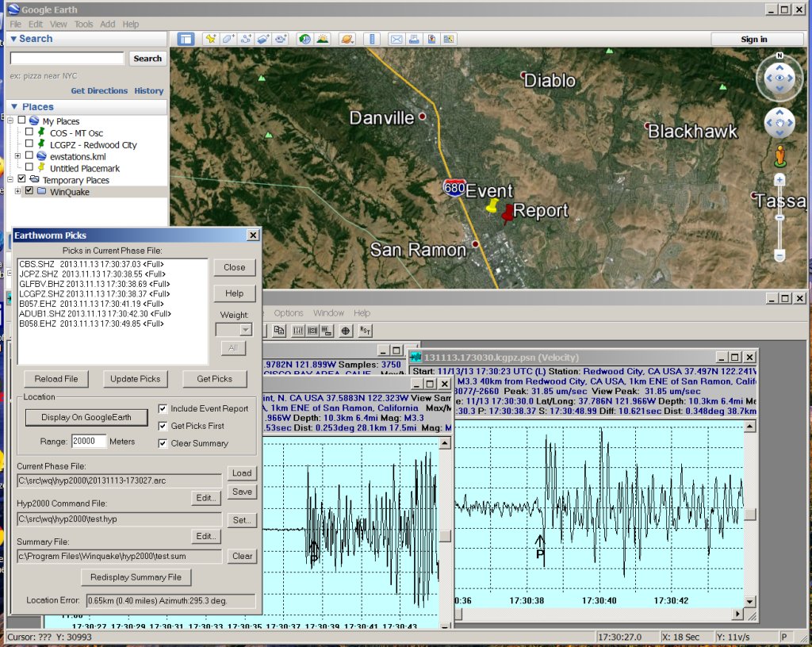Open Street View pegman icon

point(779,157)
